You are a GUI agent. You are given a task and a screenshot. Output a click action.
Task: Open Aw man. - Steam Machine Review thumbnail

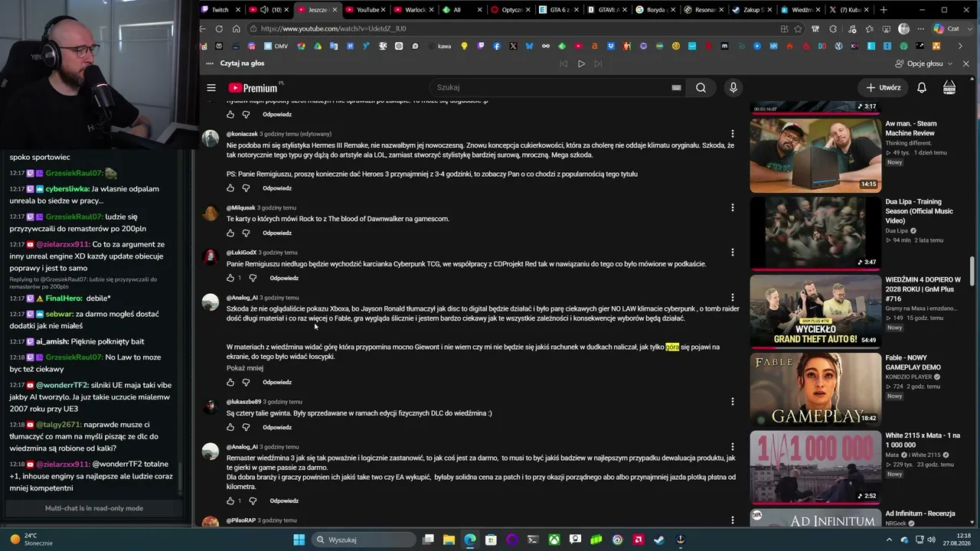coord(815,155)
